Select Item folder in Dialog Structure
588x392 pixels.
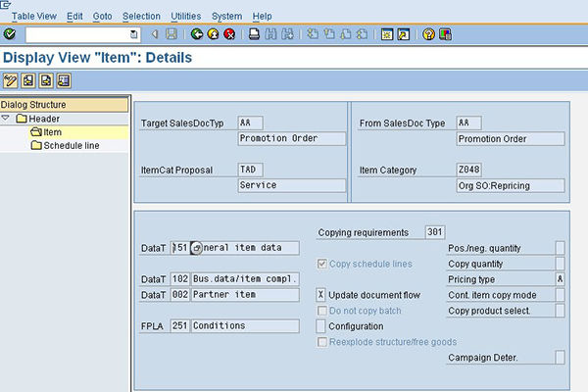[x=46, y=132]
